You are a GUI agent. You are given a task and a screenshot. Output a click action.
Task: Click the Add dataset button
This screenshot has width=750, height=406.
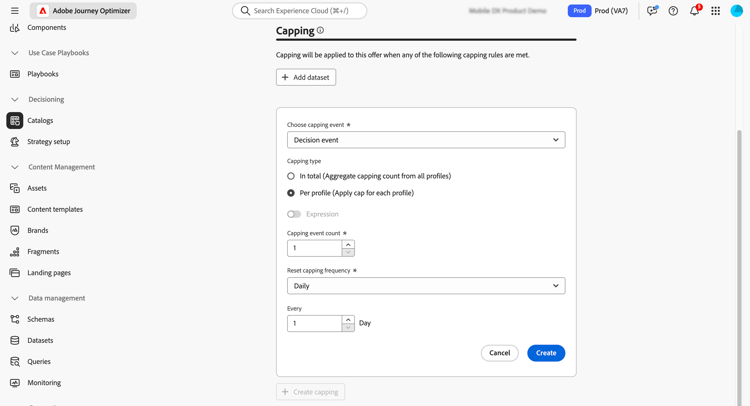click(306, 77)
